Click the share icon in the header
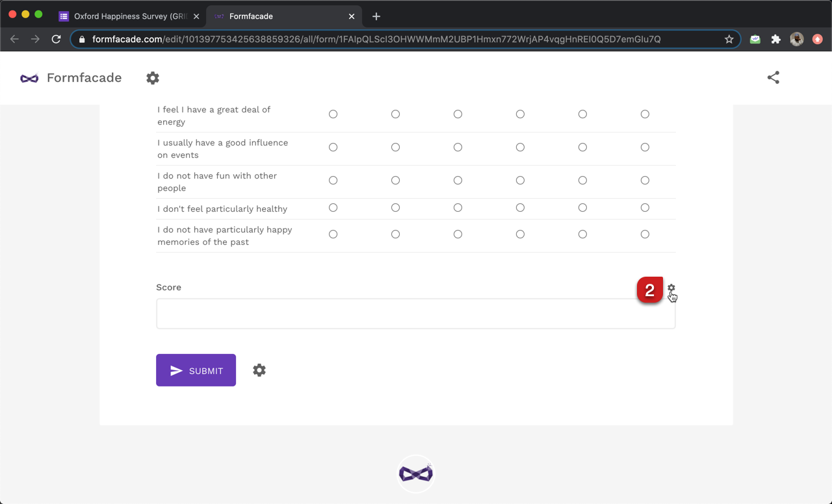The height and width of the screenshot is (504, 832). pyautogui.click(x=773, y=78)
